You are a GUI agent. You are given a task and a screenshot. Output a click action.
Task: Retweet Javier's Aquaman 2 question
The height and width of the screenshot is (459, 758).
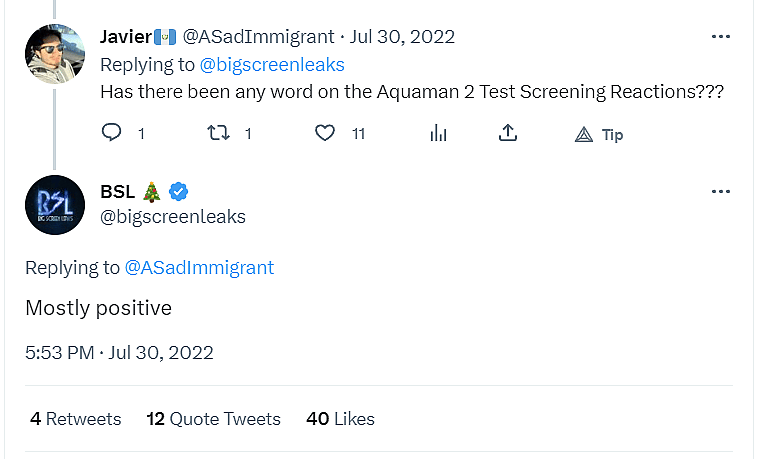pyautogui.click(x=217, y=133)
